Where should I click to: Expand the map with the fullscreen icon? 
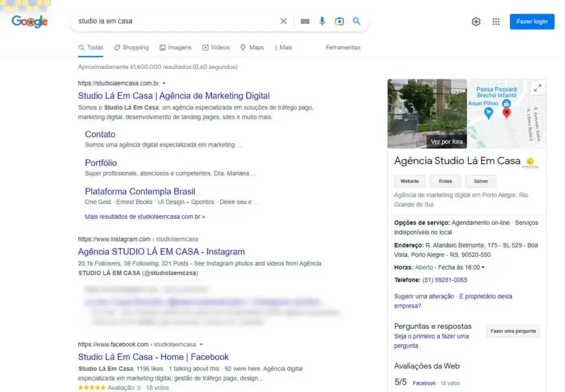(537, 88)
